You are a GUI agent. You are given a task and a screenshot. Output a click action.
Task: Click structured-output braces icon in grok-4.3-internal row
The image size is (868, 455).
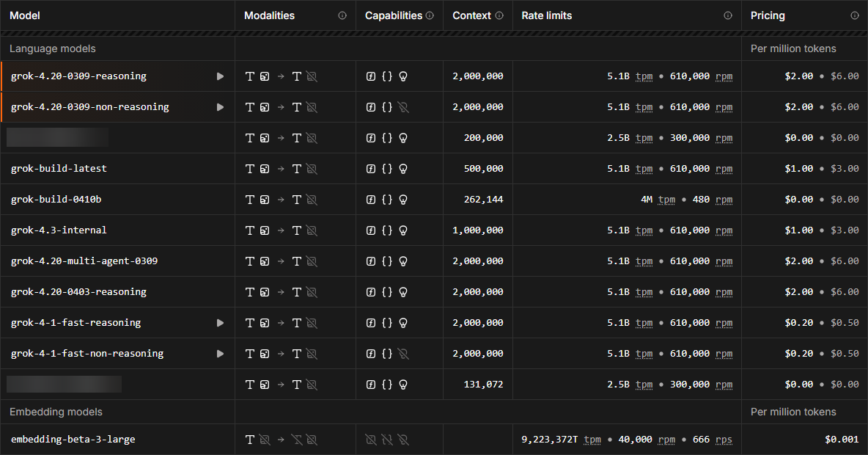click(x=387, y=230)
